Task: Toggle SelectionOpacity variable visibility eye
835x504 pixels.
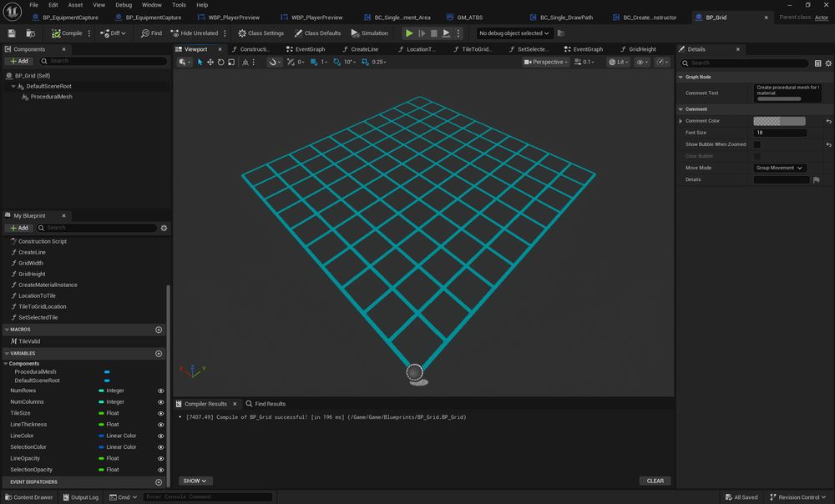Action: (160, 470)
